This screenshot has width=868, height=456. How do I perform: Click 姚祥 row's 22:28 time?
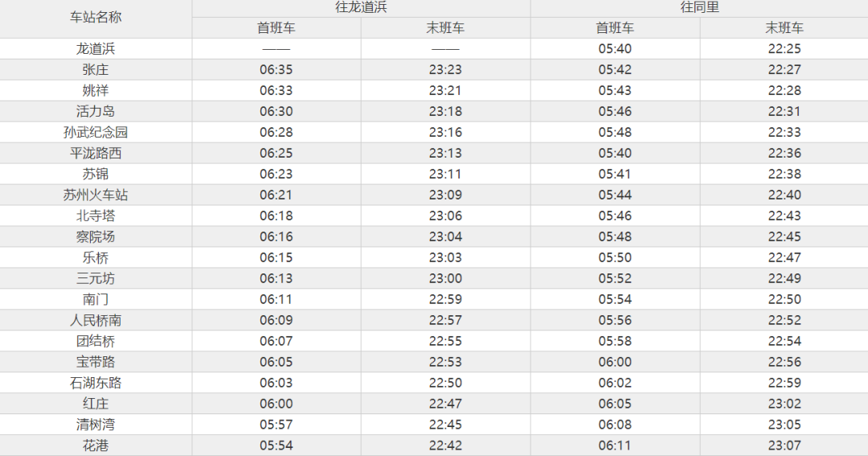[784, 90]
